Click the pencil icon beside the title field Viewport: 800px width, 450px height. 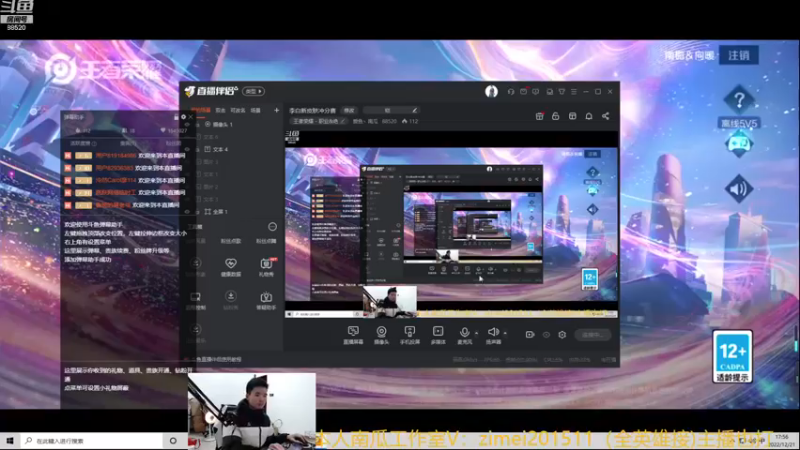[x=415, y=110]
